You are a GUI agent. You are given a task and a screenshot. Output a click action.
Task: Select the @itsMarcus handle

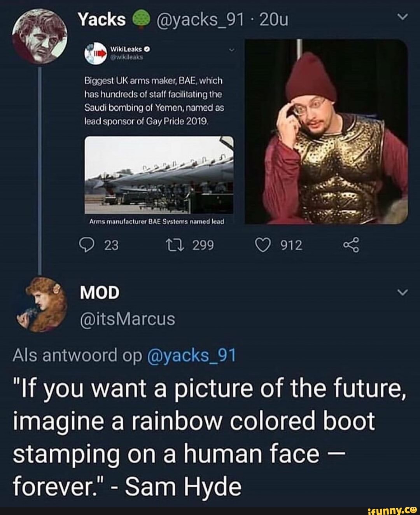(129, 319)
